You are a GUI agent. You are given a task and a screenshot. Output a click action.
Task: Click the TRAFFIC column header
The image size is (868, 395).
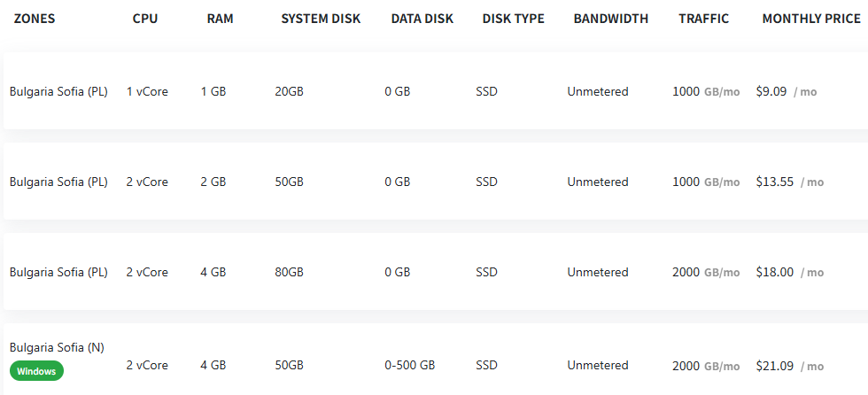pos(704,19)
